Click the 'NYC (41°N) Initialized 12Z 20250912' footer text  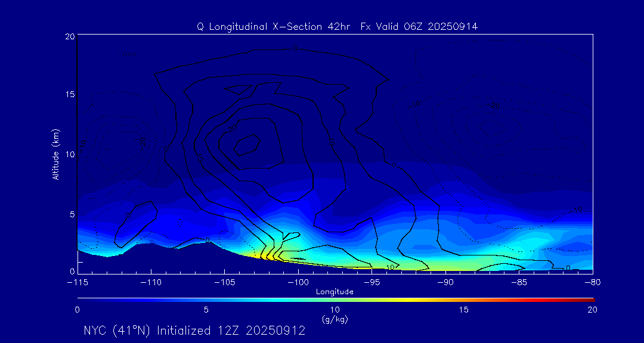pos(194,330)
